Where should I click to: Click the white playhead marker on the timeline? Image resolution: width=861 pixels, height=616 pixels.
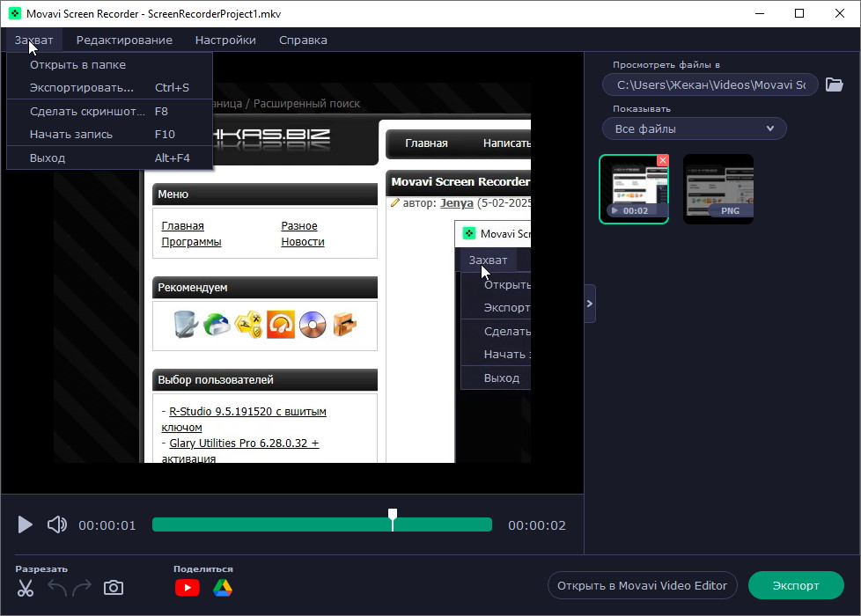pyautogui.click(x=393, y=519)
